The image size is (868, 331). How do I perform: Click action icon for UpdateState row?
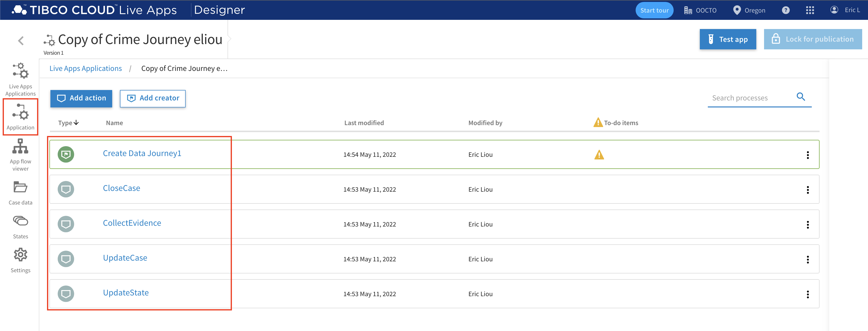tap(66, 294)
